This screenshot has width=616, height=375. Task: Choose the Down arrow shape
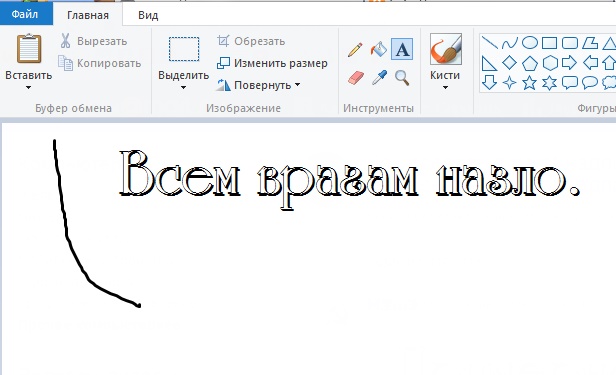[490, 82]
